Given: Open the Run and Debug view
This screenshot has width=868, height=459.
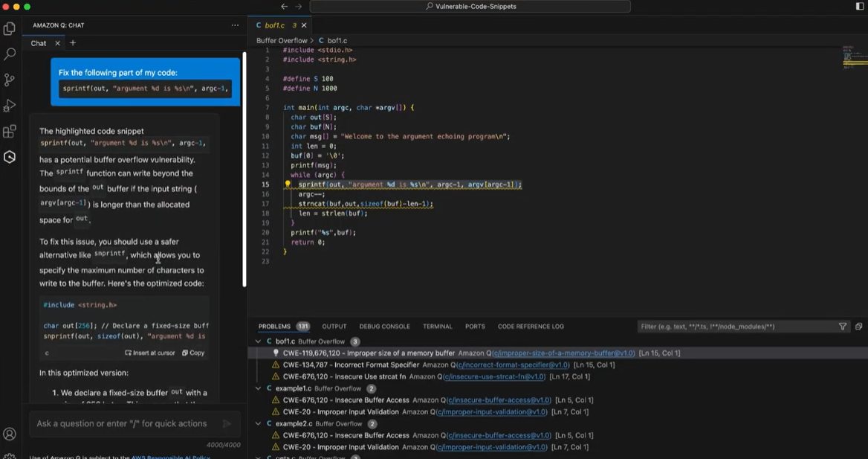Looking at the screenshot, I should [x=10, y=106].
